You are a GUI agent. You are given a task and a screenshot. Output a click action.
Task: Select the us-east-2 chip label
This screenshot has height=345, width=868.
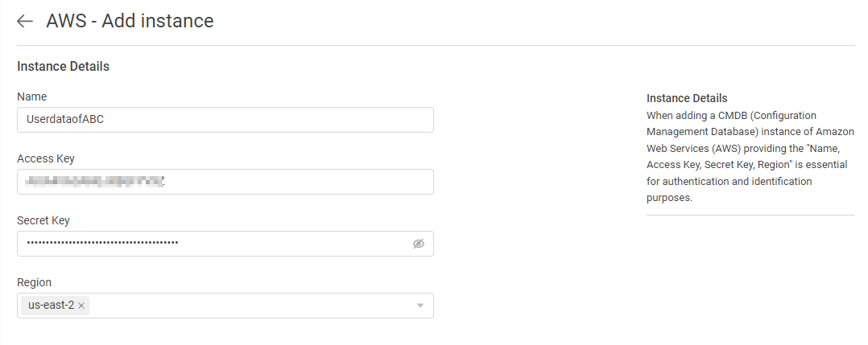pos(51,306)
